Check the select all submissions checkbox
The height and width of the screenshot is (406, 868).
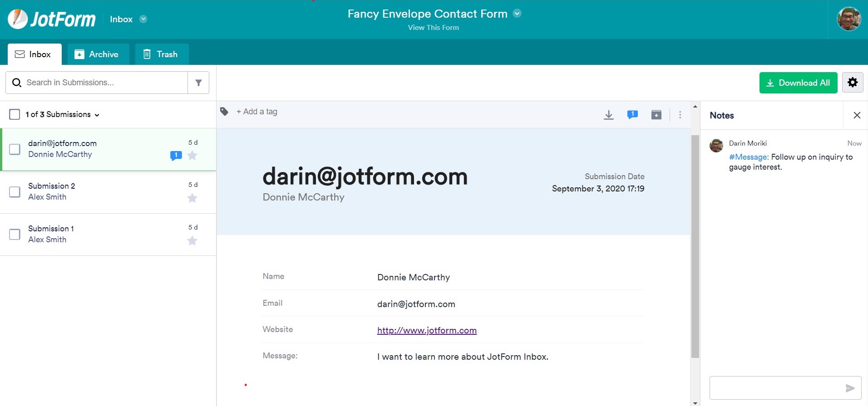tap(15, 114)
